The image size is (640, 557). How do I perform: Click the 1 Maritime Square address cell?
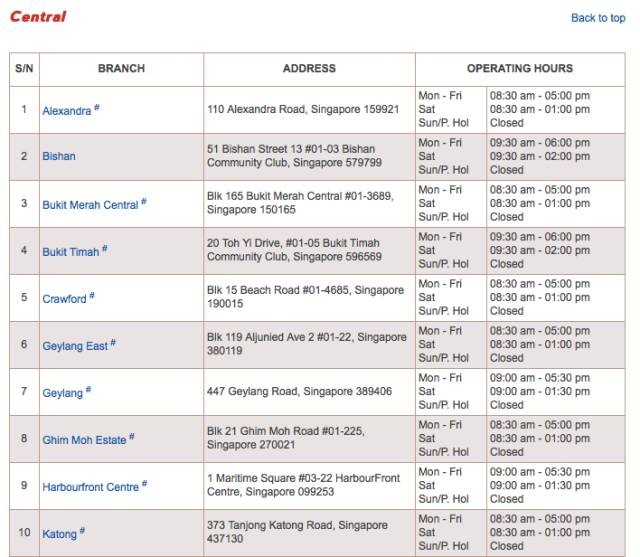[303, 485]
